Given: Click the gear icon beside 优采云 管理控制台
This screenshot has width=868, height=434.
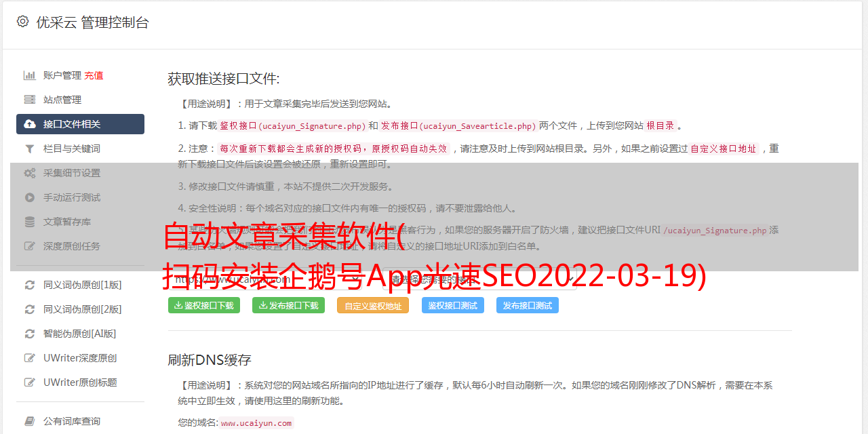Looking at the screenshot, I should [x=22, y=22].
